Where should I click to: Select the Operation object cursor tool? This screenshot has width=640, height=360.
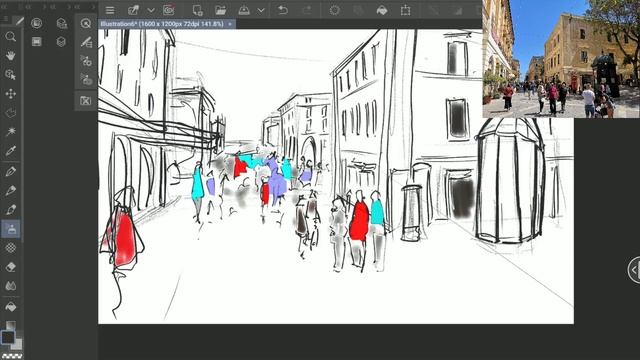click(11, 75)
